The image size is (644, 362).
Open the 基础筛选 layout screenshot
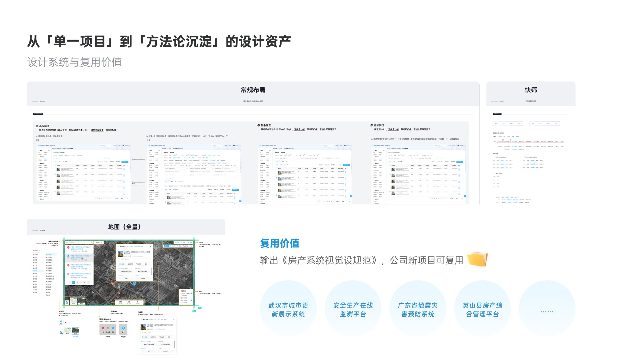(x=418, y=174)
